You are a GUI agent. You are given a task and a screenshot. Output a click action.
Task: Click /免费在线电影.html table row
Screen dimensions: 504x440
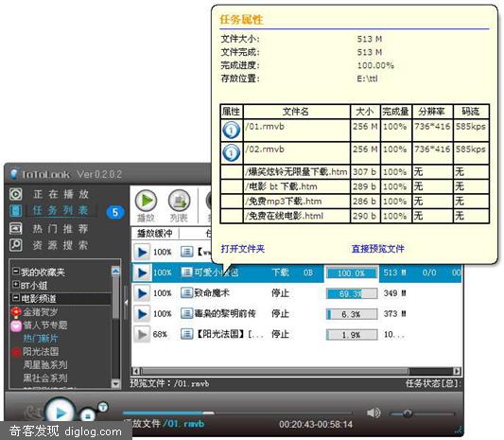[x=355, y=216]
